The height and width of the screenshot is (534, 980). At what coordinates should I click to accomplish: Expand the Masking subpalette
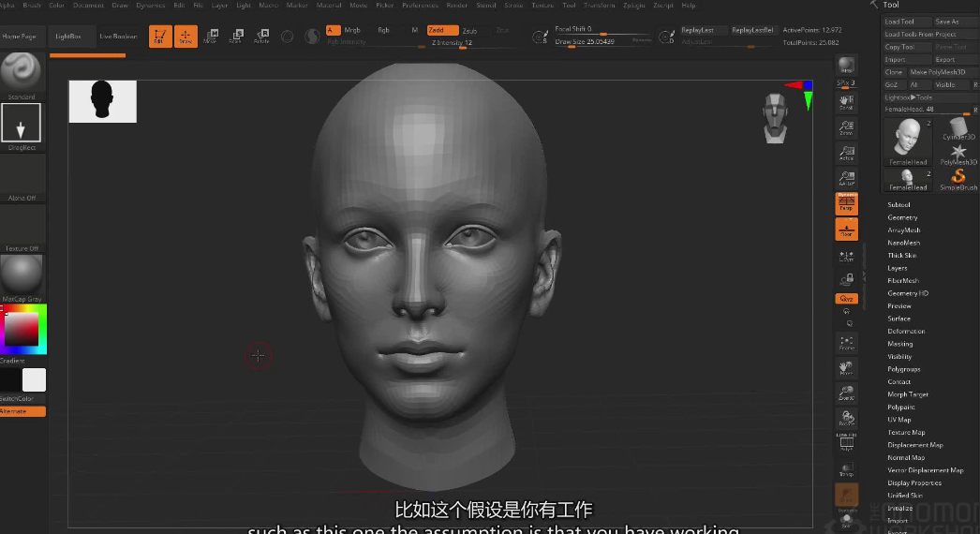(x=900, y=344)
